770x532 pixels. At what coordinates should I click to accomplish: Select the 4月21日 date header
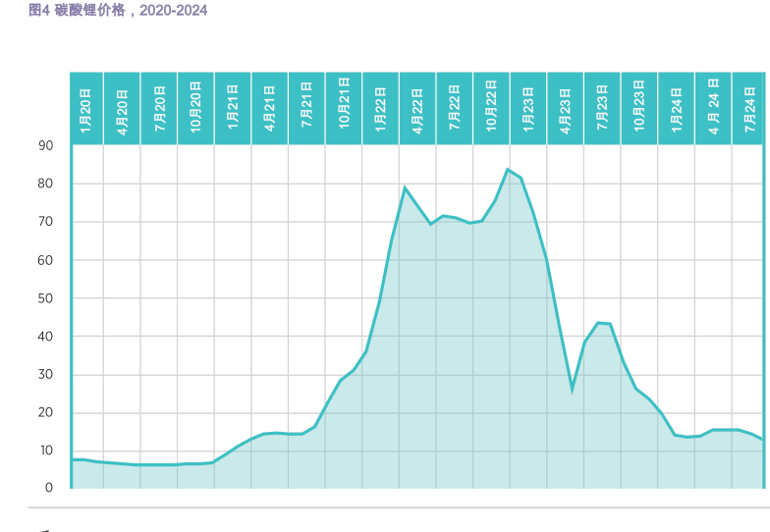pyautogui.click(x=270, y=108)
